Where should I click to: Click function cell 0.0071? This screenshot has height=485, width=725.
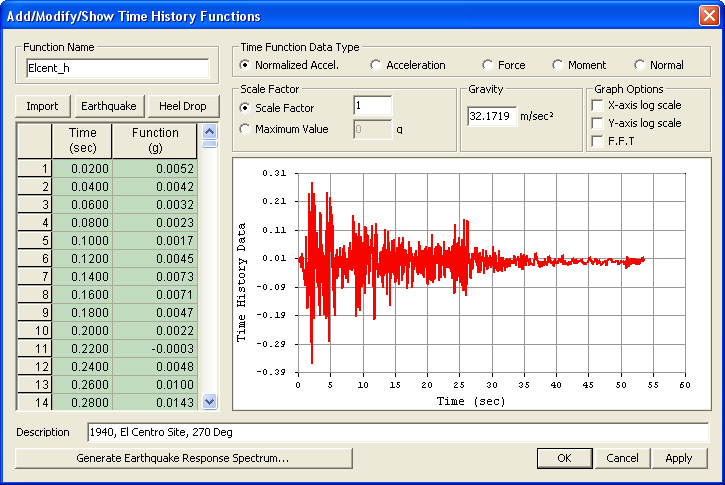[155, 295]
